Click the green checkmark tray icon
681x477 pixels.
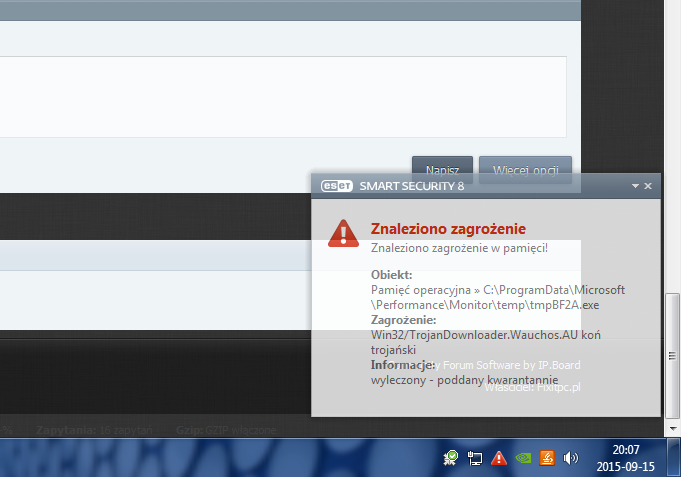tap(451, 458)
